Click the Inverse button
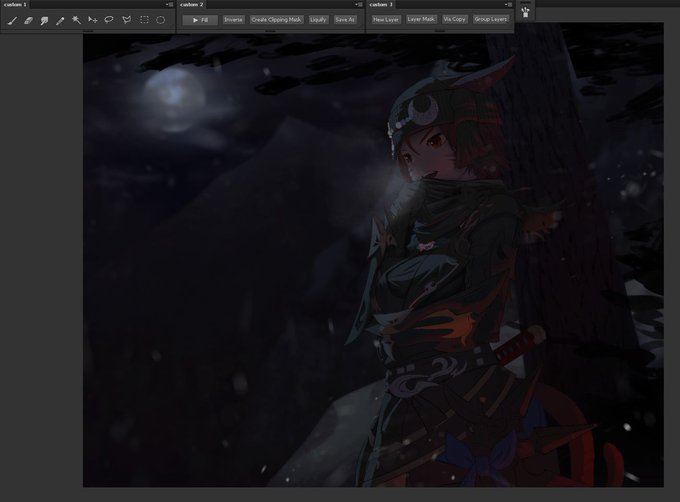 (233, 20)
